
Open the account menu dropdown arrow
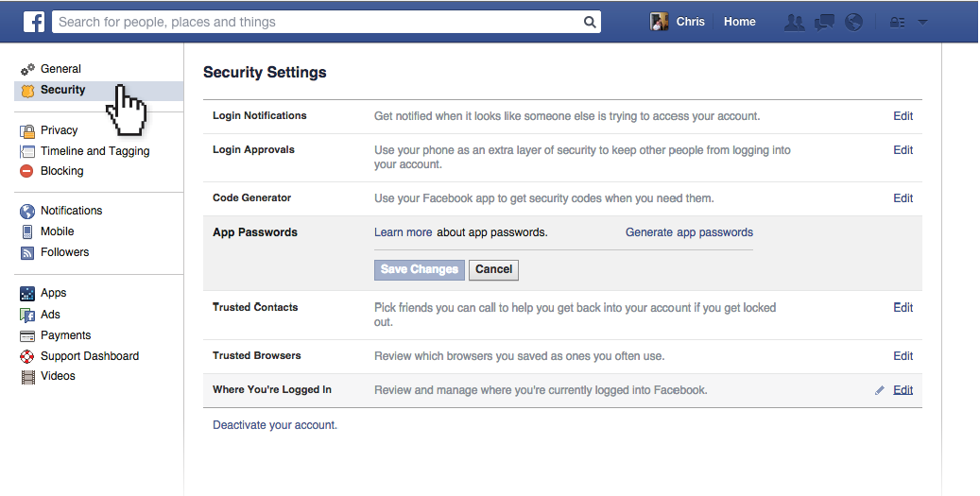pos(922,22)
